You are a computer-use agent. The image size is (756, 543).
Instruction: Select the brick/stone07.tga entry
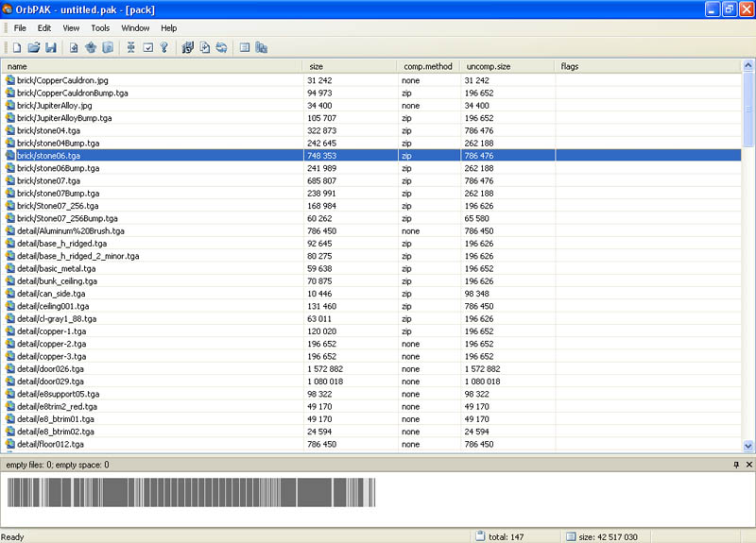[49, 180]
